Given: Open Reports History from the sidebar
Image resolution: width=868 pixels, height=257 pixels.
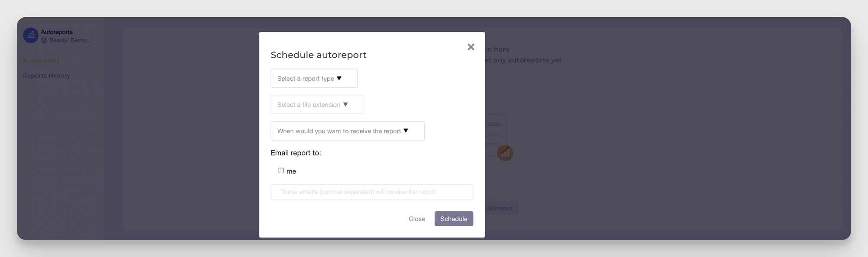Looking at the screenshot, I should 46,75.
